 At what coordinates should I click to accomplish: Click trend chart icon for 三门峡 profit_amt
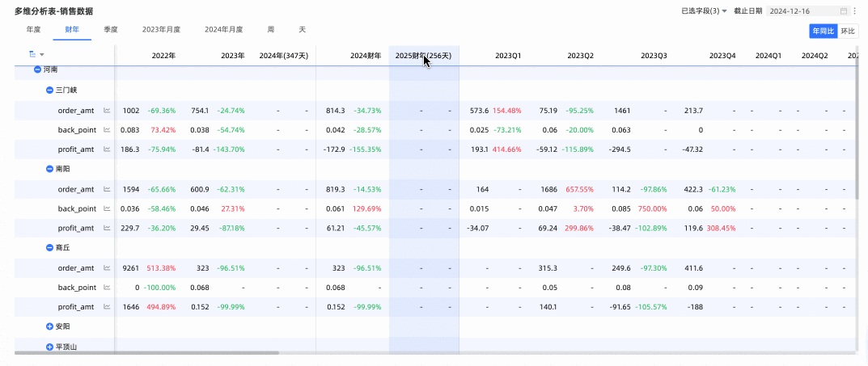coord(107,149)
